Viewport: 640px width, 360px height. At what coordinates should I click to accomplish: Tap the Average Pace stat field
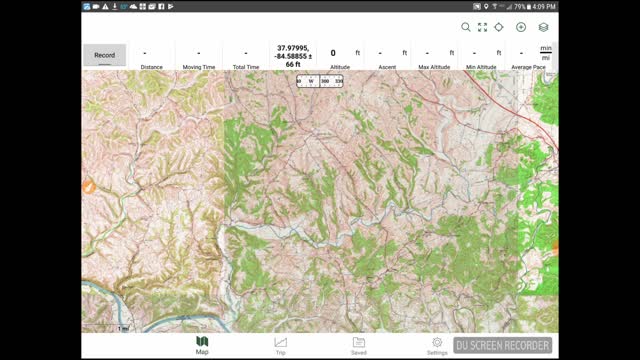point(529,56)
